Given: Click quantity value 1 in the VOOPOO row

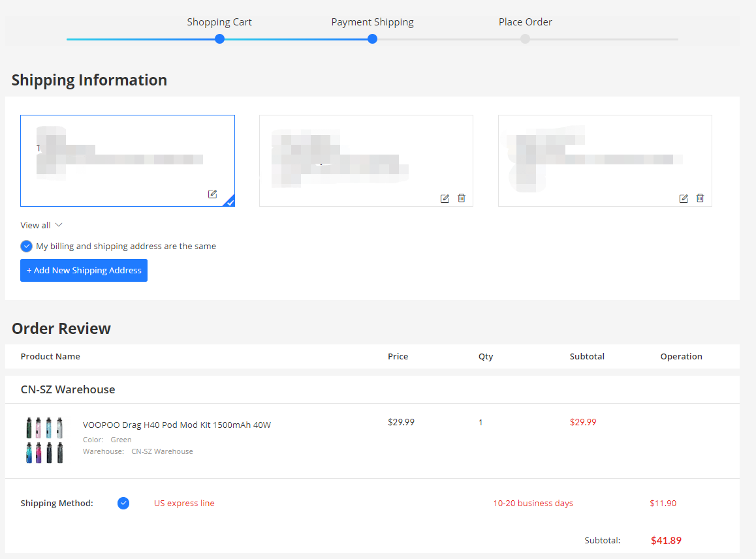Looking at the screenshot, I should [480, 423].
